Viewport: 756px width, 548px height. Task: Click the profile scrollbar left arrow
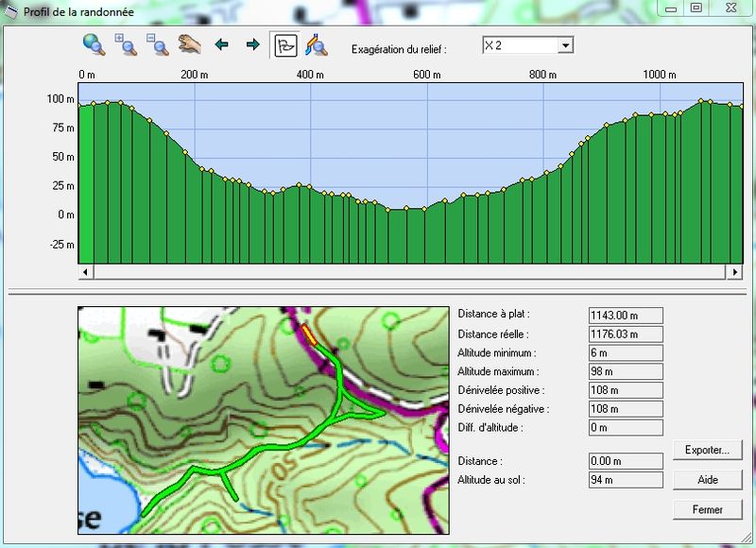tap(86, 272)
